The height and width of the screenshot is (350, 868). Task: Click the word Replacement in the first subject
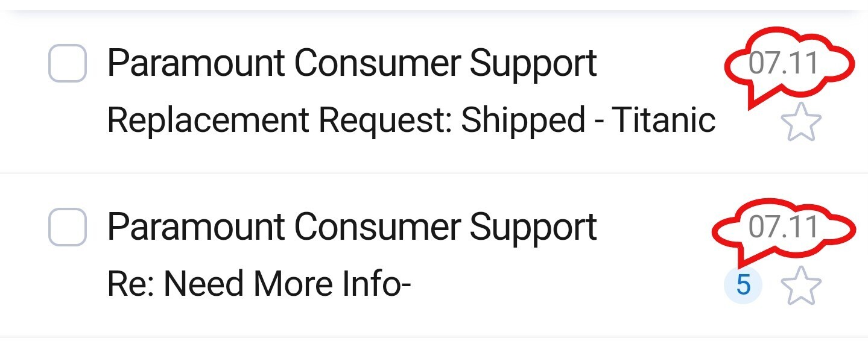pyautogui.click(x=207, y=120)
